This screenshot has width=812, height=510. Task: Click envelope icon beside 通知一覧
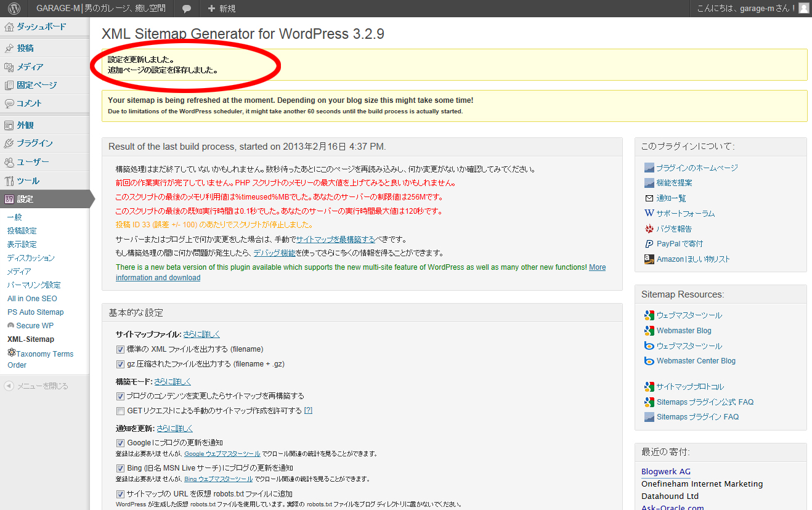click(649, 198)
